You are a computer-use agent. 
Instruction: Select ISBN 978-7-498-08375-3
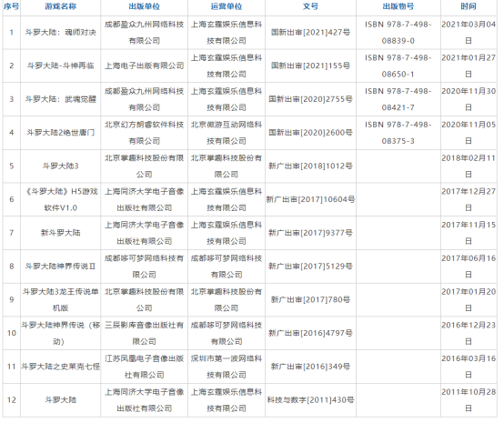click(x=398, y=133)
